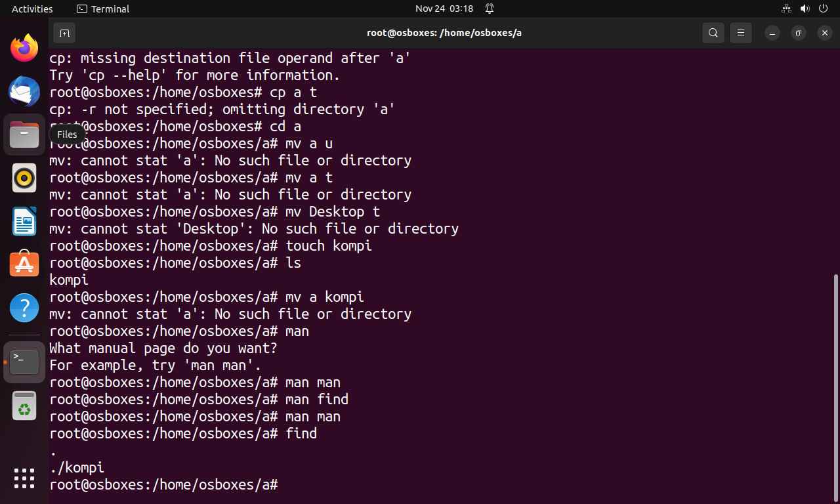The image size is (840, 504).
Task: Open the Terminal app menu in top bar
Action: coord(103,9)
